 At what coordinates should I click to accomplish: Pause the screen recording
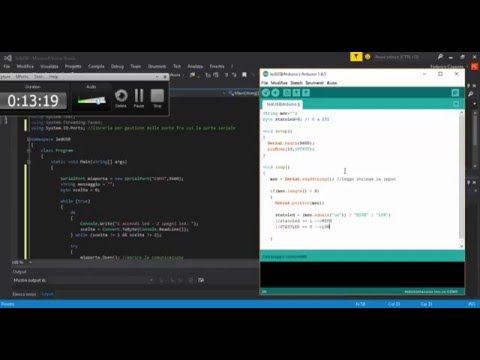pos(139,99)
